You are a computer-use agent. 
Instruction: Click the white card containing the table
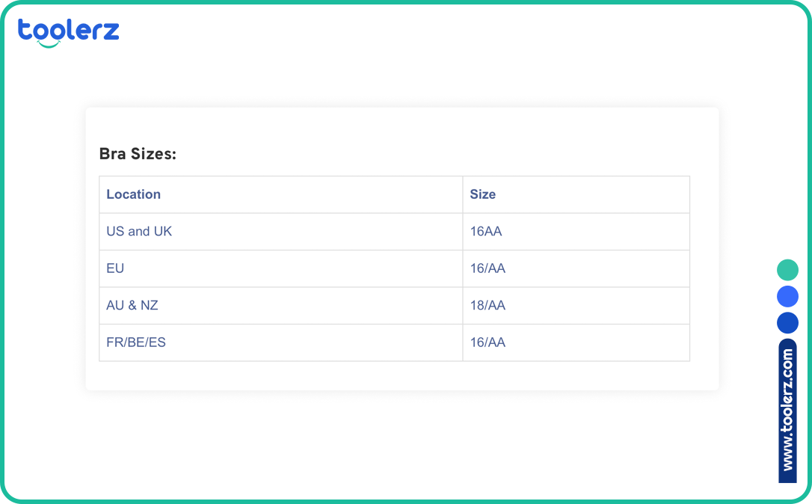[x=402, y=248]
